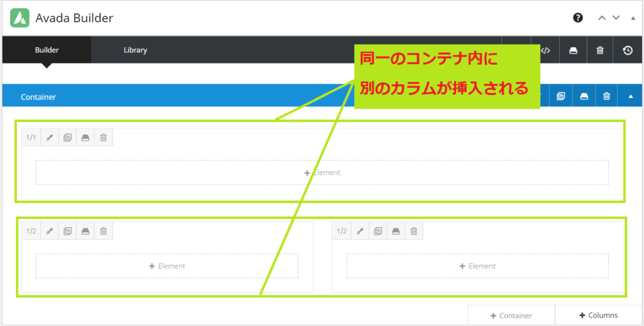Edit the right 1/2 column settings
Viewport: 644px width, 326px height.
360,231
